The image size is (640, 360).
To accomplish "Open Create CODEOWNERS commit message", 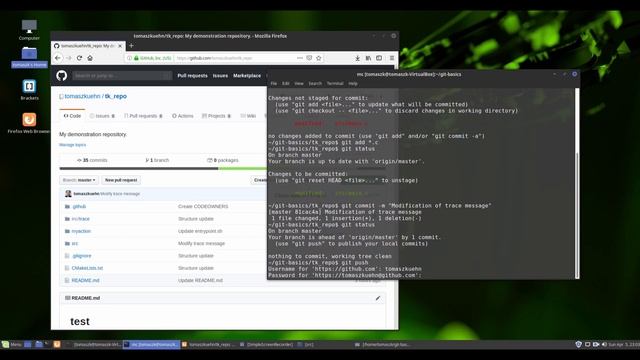I will click(x=203, y=207).
